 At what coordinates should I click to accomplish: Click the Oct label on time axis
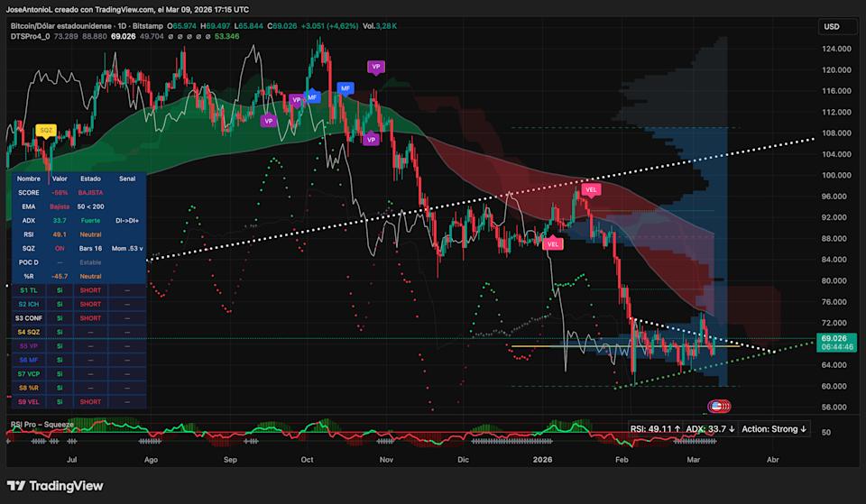pyautogui.click(x=307, y=460)
